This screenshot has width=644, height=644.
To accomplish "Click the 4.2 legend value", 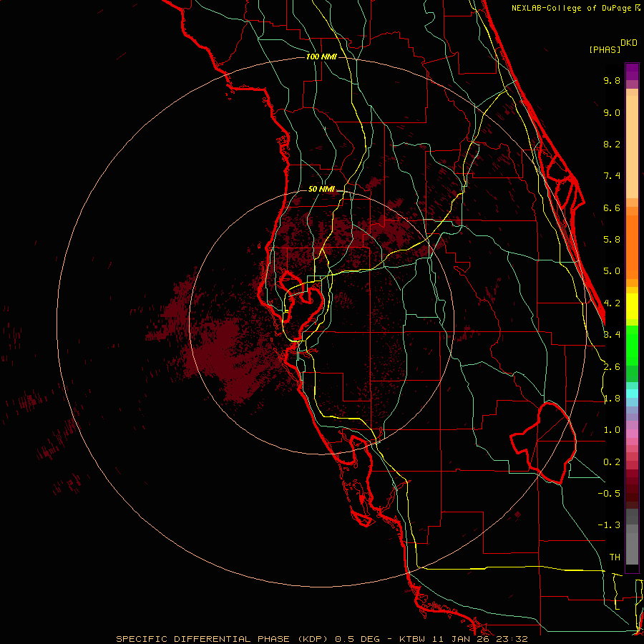I will (612, 303).
